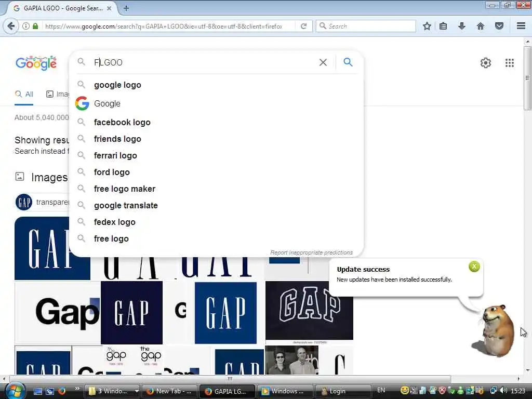Close the GAPIA LGOO browser tab
532x399 pixels.
click(x=109, y=8)
